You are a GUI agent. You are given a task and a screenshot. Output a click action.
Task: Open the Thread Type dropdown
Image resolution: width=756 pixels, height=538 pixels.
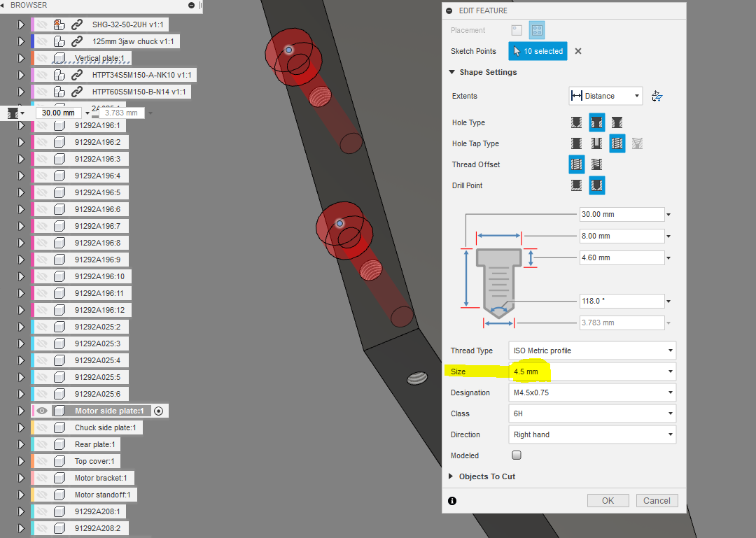pos(591,351)
